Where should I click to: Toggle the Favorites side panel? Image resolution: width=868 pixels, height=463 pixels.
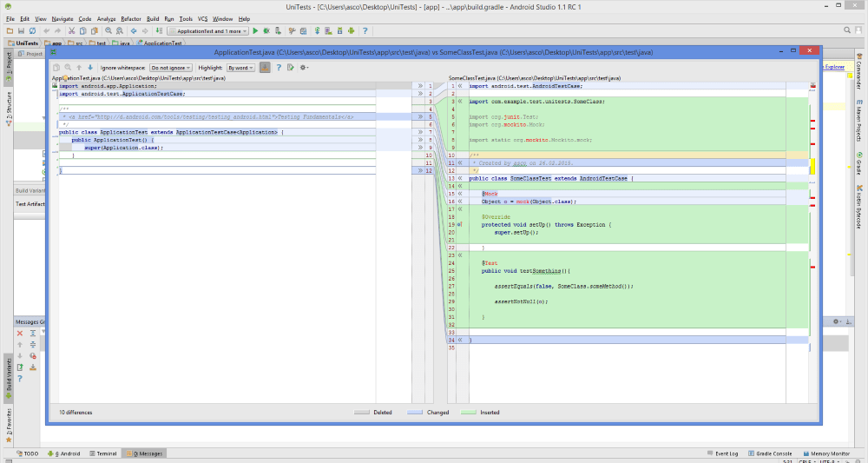pos(8,425)
